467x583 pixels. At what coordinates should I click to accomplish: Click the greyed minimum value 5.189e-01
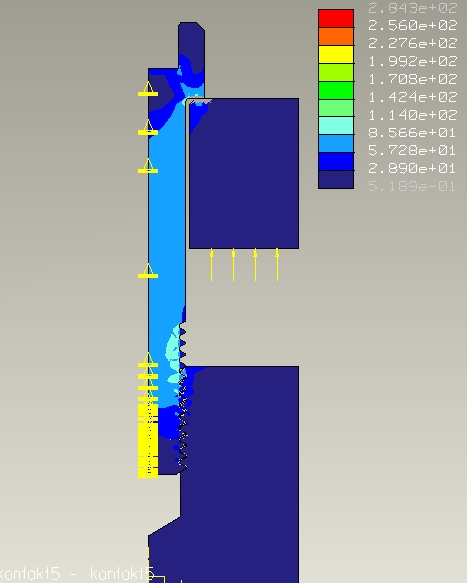(412, 186)
